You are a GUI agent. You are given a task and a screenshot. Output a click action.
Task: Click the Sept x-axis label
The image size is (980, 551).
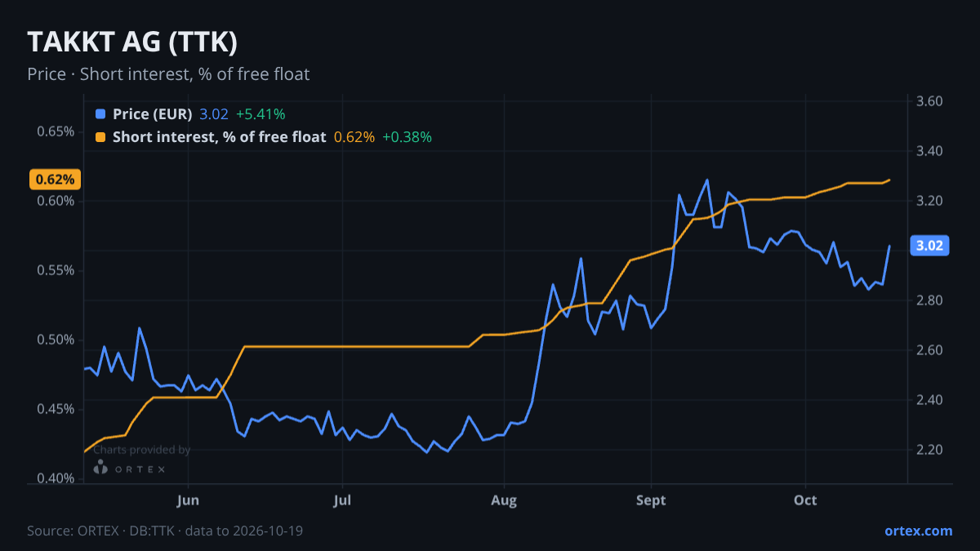click(651, 500)
